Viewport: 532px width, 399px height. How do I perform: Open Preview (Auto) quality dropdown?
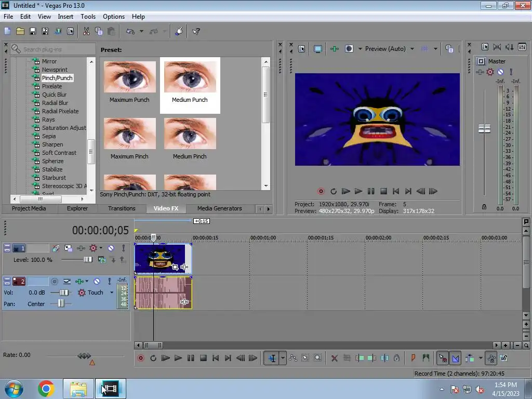[x=412, y=49]
